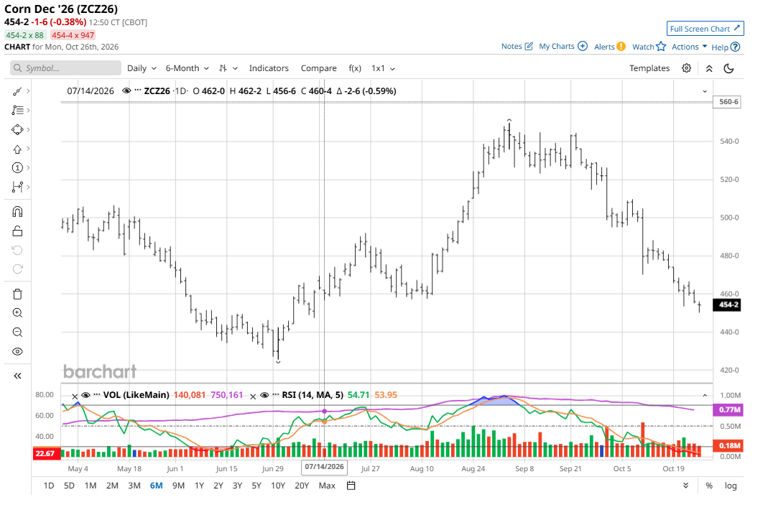Click the 454-2 current price label
Image resolution: width=768 pixels, height=505 pixels.
(x=728, y=305)
